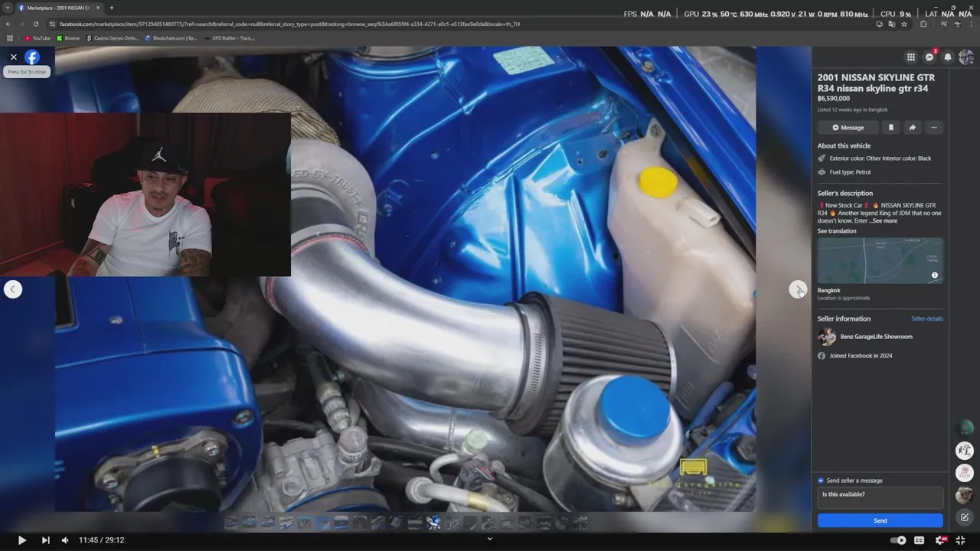Open more options ellipsis on listing

coord(933,128)
